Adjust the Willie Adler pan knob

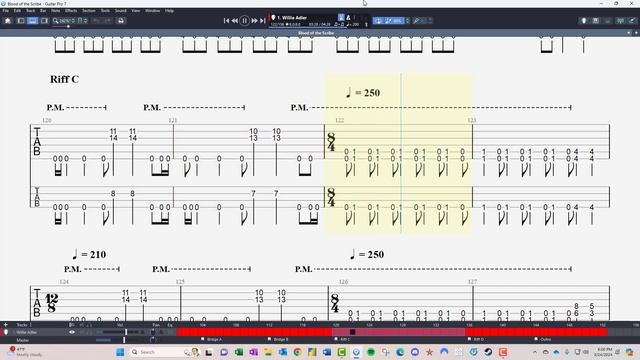click(x=153, y=332)
